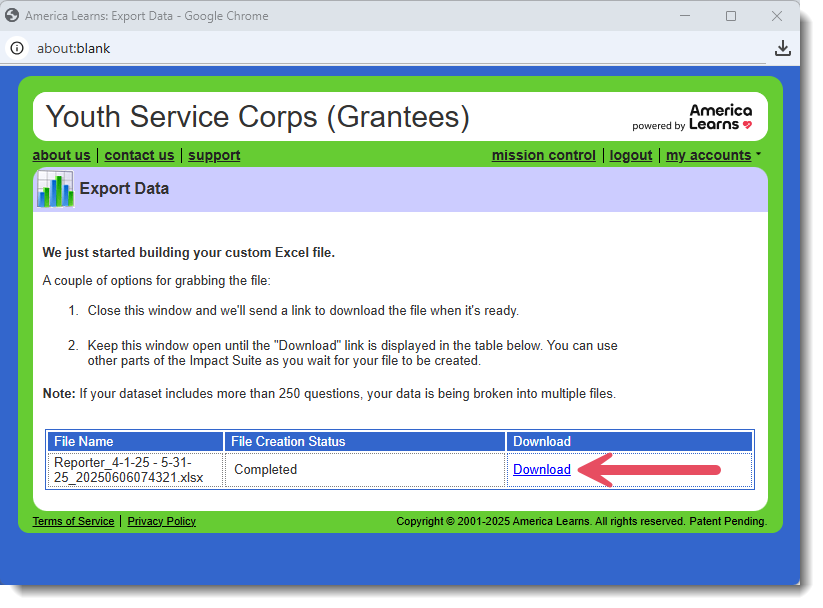Image resolution: width=823 pixels, height=608 pixels.
Task: Open the about us page
Action: [61, 155]
